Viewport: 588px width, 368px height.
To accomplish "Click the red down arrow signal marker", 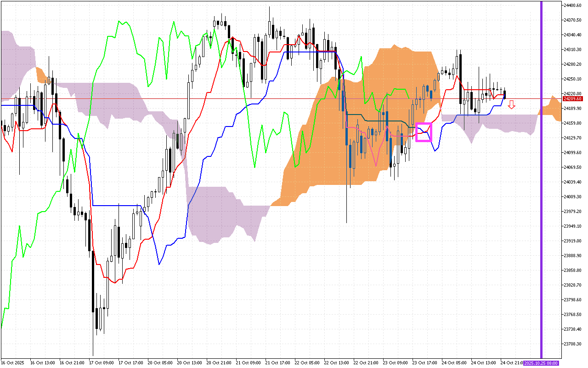I will [x=511, y=105].
